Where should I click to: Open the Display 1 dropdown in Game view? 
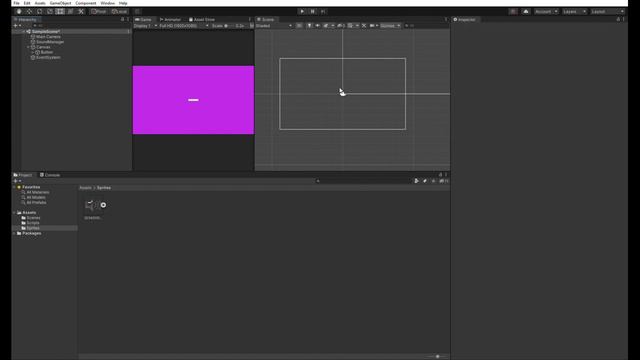145,26
